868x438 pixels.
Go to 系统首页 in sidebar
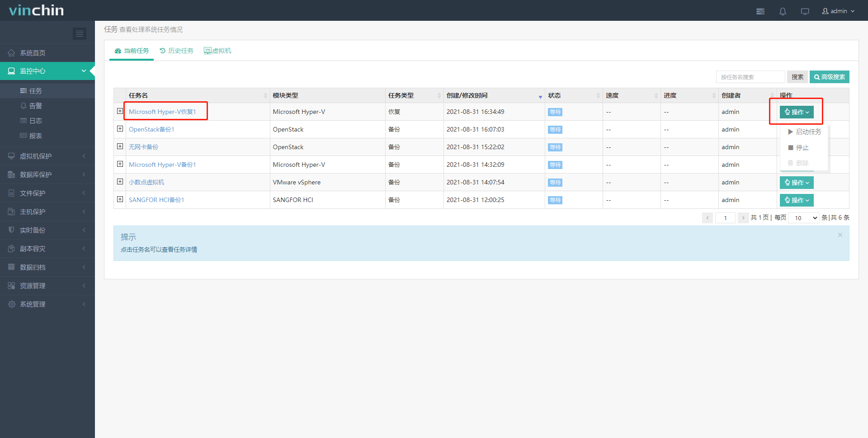coord(47,53)
